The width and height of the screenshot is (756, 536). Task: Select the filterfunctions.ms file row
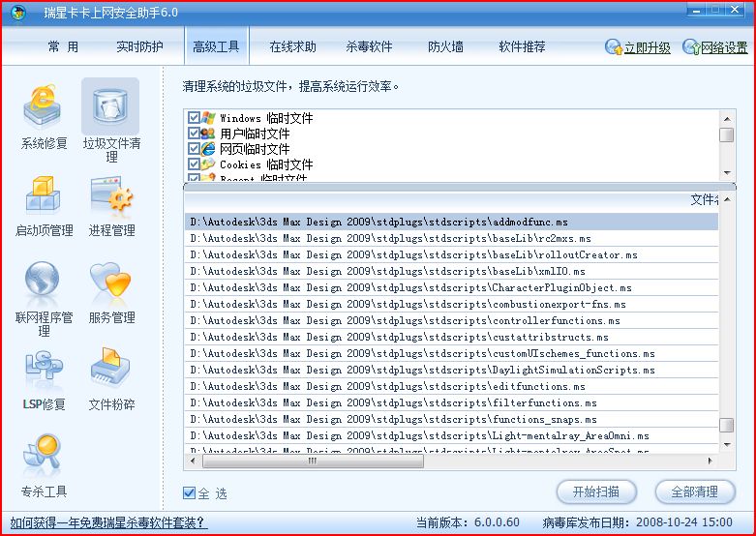point(452,402)
